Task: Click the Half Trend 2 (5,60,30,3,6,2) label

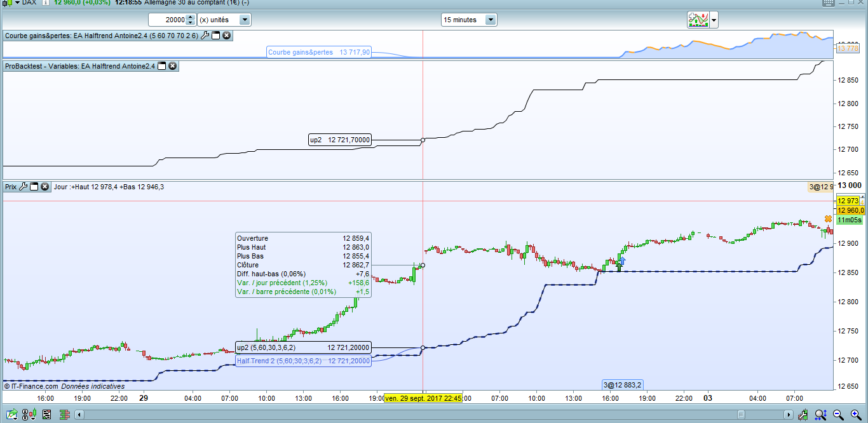Action: point(303,361)
